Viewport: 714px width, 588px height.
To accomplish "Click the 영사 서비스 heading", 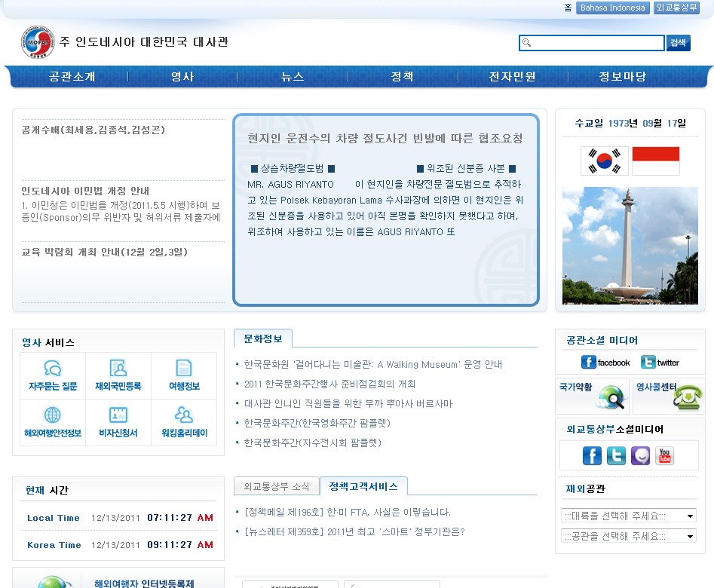I will [x=48, y=342].
